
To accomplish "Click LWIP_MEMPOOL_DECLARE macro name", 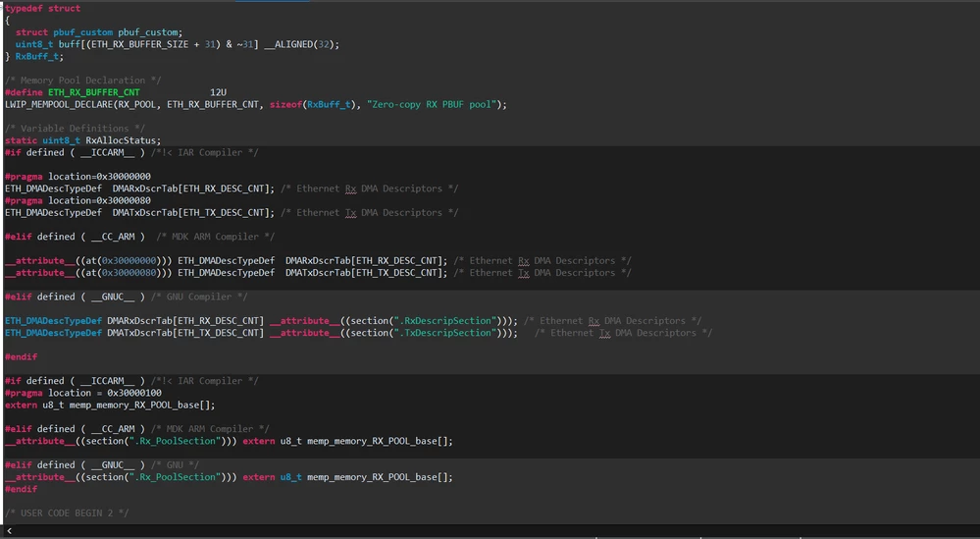I will pyautogui.click(x=59, y=104).
